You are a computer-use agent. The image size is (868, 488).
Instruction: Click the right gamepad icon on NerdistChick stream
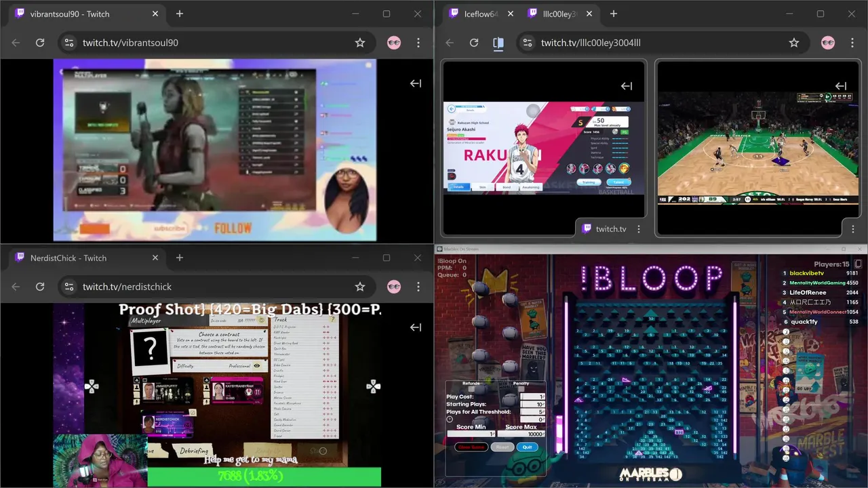point(373,386)
